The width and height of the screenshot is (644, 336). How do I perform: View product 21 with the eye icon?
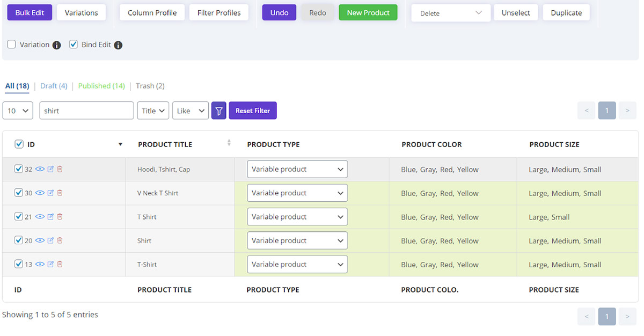coord(40,217)
